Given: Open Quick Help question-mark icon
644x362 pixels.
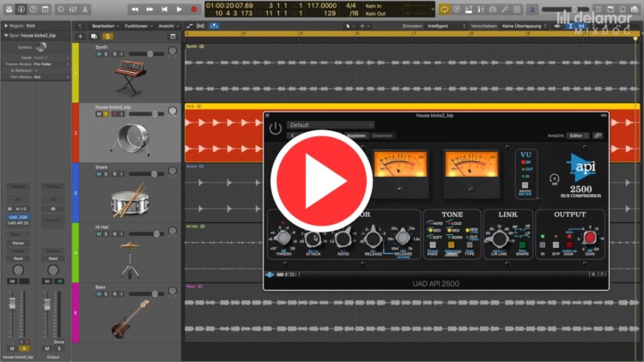Looking at the screenshot, I should [x=33, y=9].
